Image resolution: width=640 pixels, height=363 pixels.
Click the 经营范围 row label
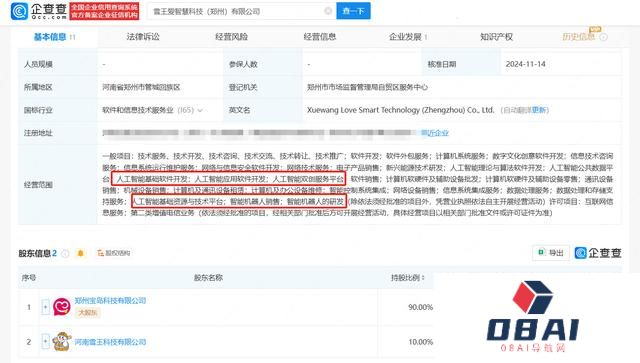point(38,185)
